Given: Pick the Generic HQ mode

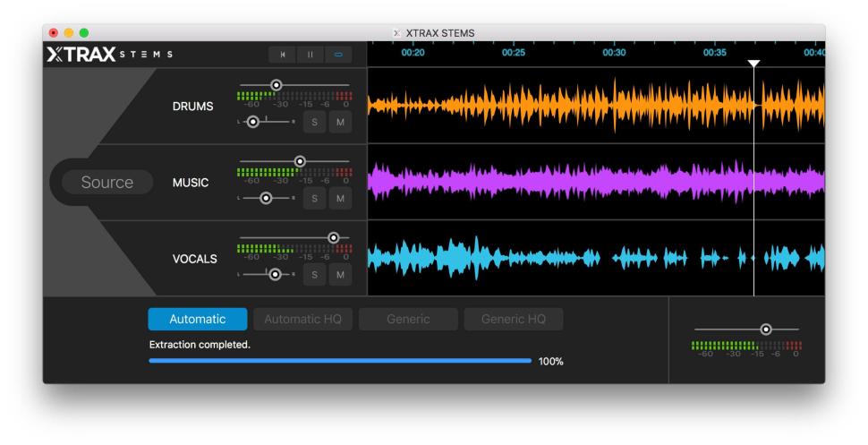Looking at the screenshot, I should 513,320.
